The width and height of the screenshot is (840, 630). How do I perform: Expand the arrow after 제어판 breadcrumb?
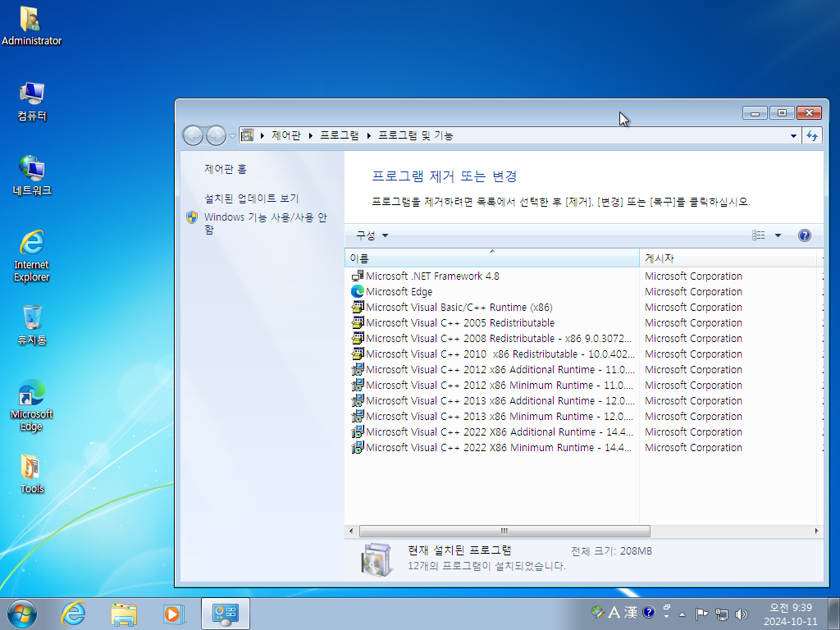coord(310,135)
